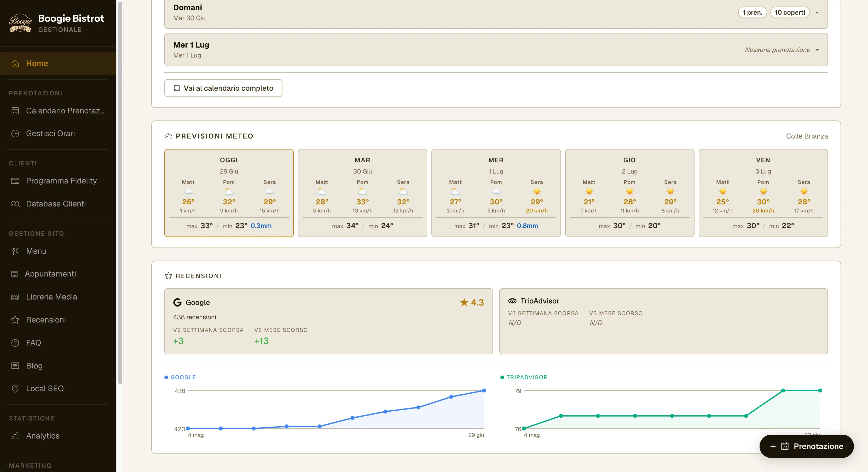
Task: Expand the Mer 1 Lug row arrow
Action: pyautogui.click(x=817, y=50)
